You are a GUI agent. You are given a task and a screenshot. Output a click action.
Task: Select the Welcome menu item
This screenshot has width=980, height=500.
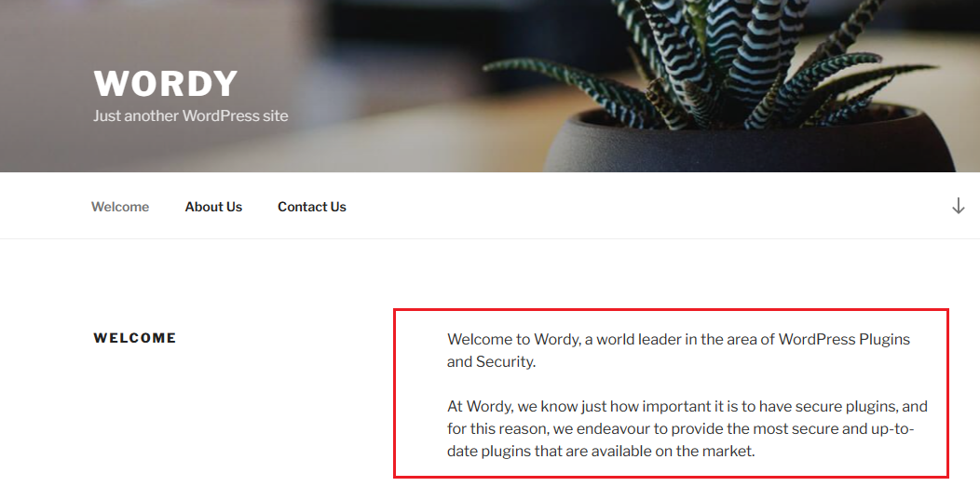coord(120,207)
